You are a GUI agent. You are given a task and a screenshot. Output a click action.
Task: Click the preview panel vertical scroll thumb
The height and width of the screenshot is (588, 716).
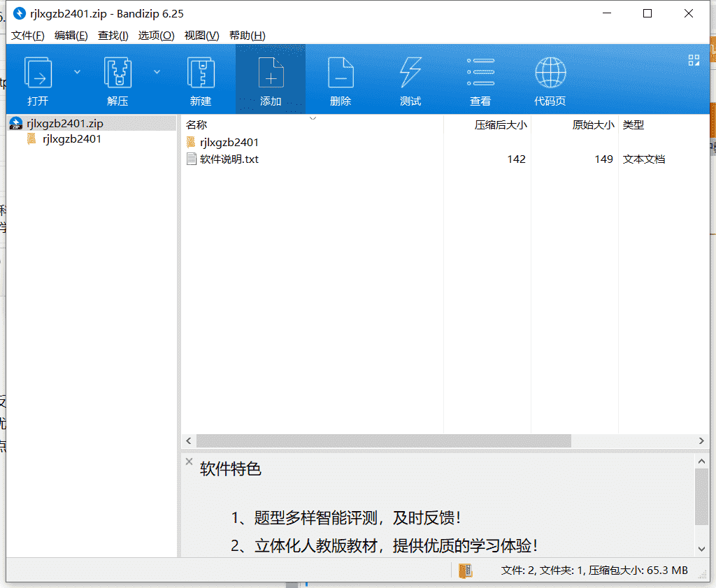pos(701,496)
